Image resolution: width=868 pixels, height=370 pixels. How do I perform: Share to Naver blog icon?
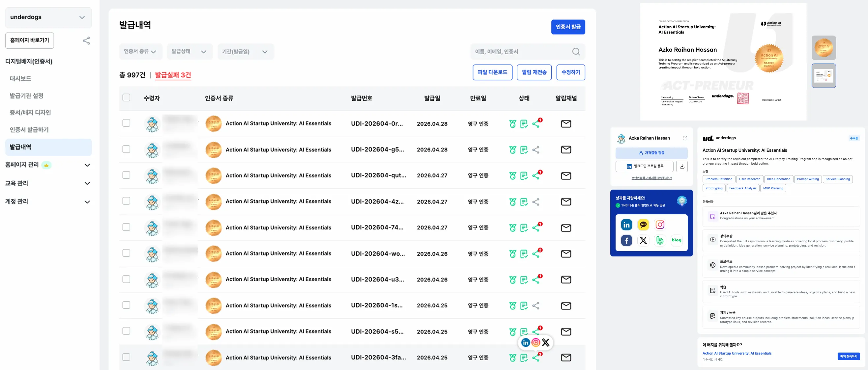(x=676, y=240)
